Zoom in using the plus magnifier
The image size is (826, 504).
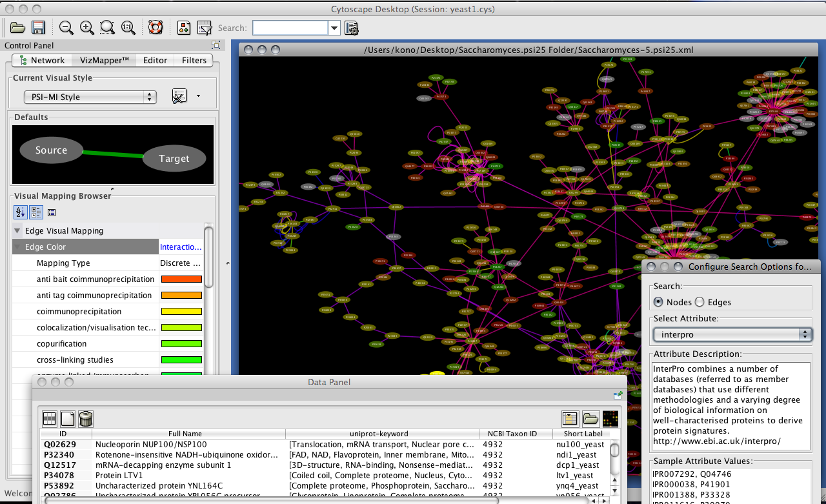point(87,28)
